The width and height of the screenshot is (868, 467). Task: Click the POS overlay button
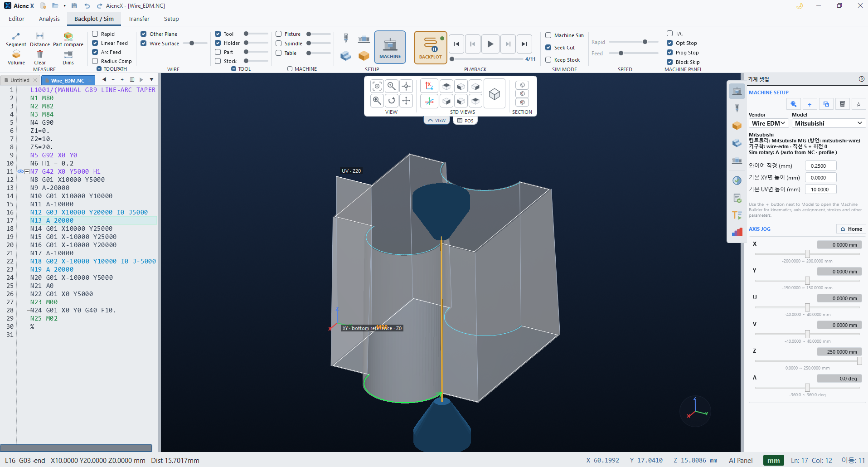click(x=465, y=121)
